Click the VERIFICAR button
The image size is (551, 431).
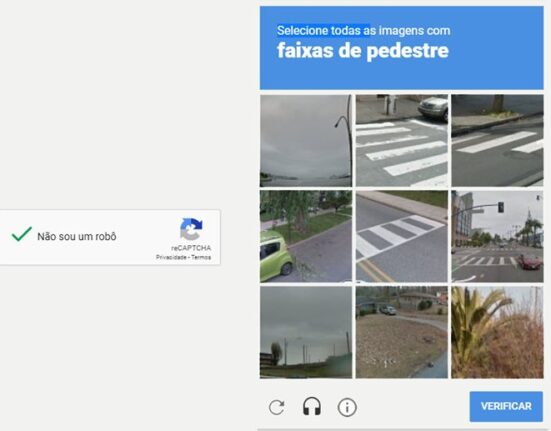click(506, 406)
